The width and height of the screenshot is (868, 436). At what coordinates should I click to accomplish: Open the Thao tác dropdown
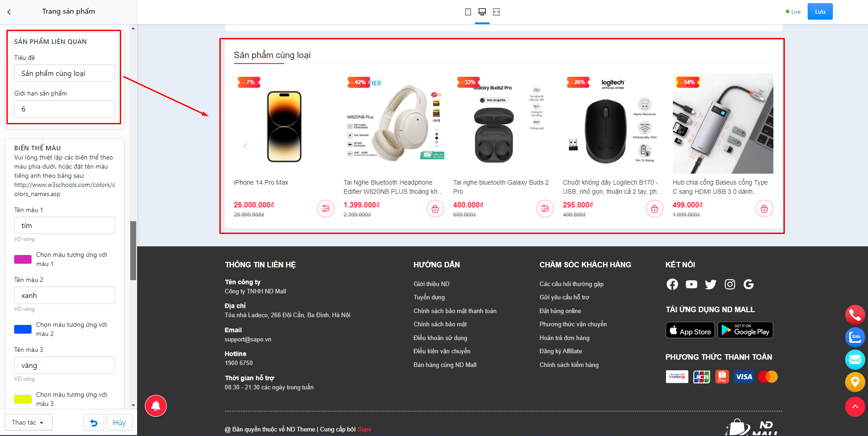[x=28, y=423]
